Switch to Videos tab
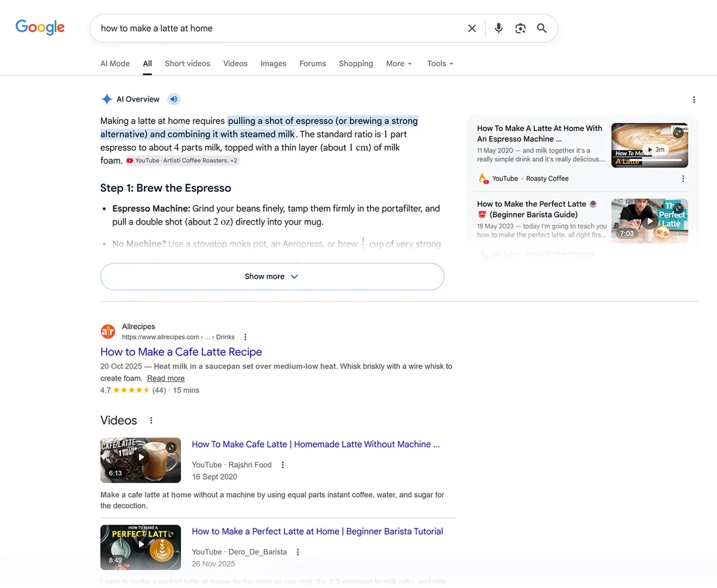Screen dimensions: 717x588 (235, 63)
